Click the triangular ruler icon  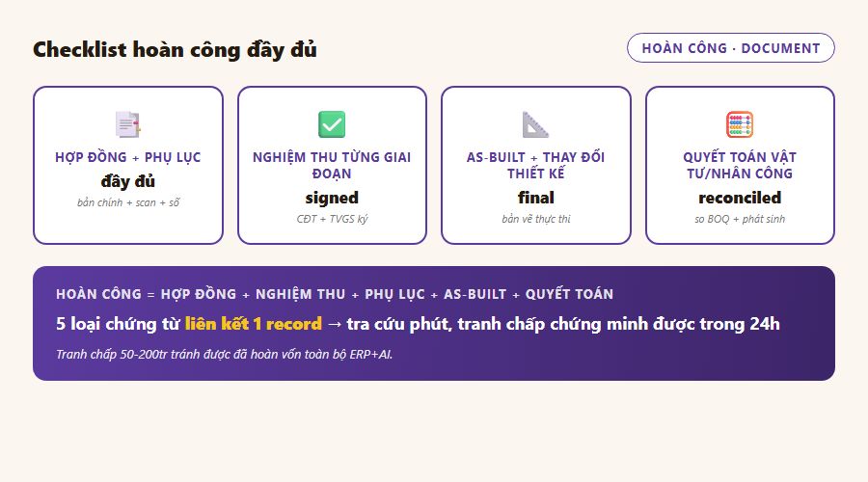[535, 124]
